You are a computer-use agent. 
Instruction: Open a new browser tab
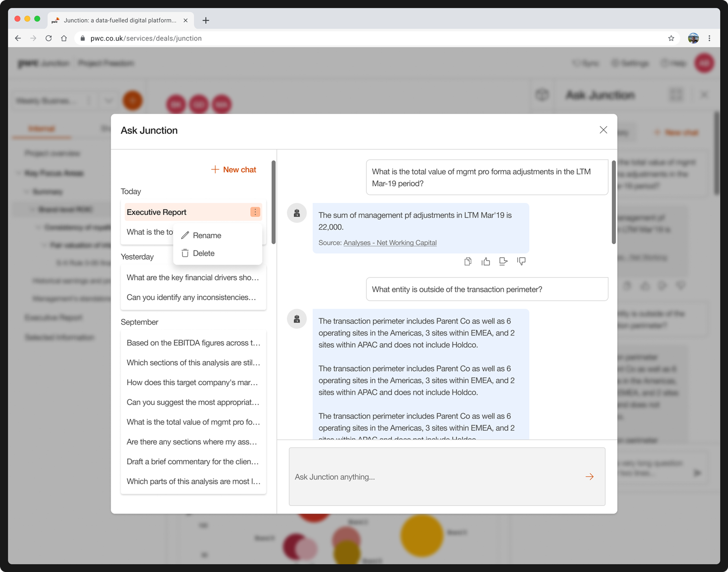206,20
